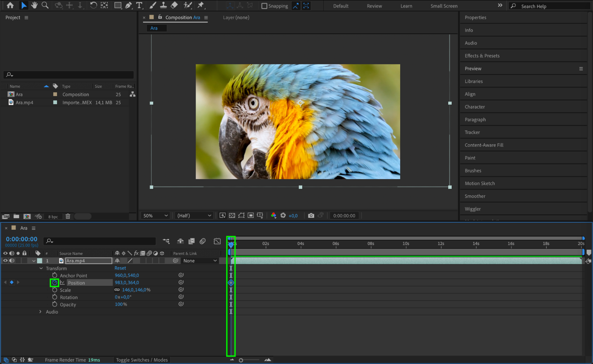
Task: Click Reset for Transform properties
Action: point(120,268)
